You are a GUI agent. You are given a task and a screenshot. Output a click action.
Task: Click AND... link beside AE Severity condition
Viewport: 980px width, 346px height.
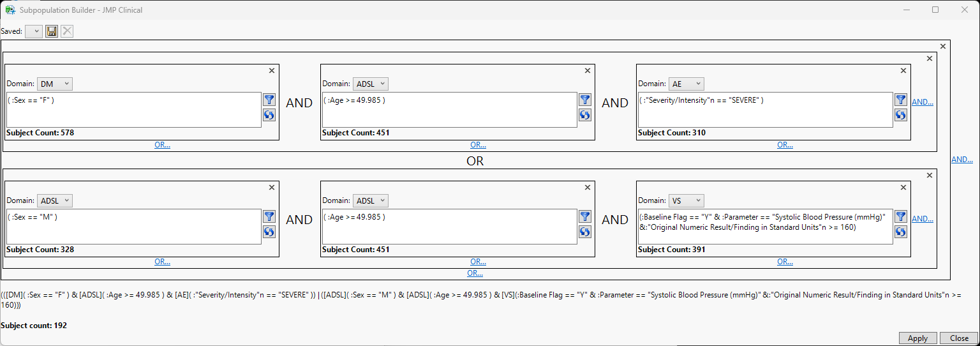(922, 102)
